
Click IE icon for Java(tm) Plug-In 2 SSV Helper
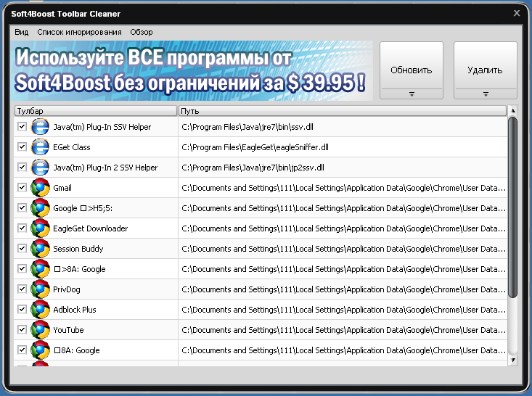pyautogui.click(x=40, y=168)
